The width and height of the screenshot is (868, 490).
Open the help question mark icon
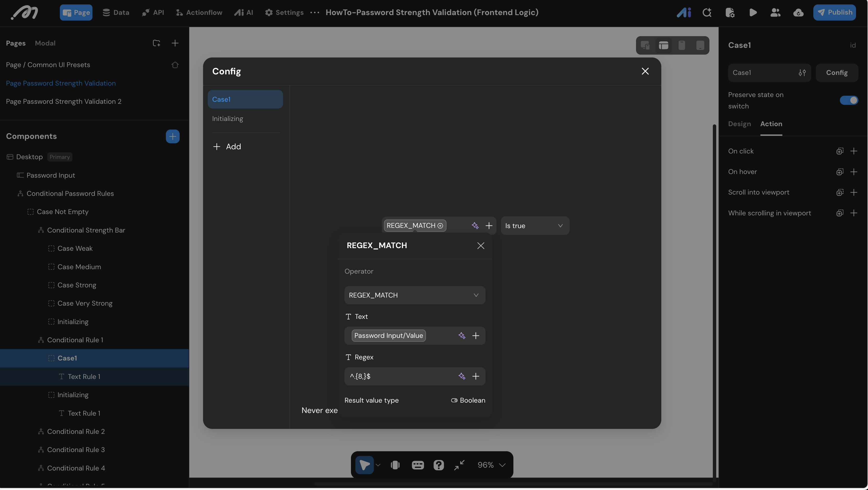pyautogui.click(x=438, y=465)
